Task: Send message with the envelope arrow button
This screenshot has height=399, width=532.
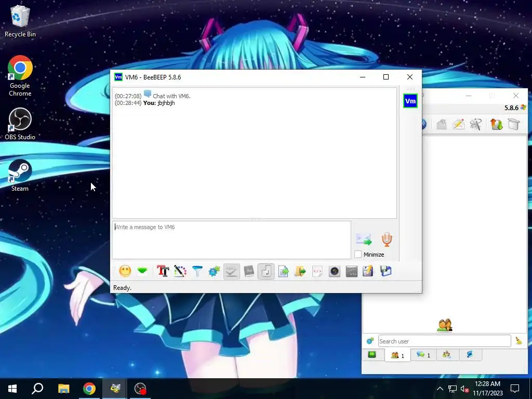Action: click(x=364, y=239)
